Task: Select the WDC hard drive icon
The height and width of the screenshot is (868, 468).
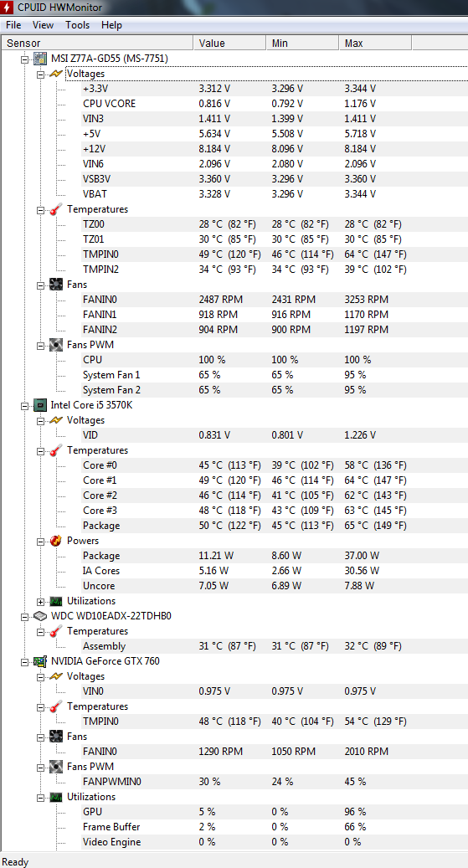Action: pyautogui.click(x=40, y=616)
